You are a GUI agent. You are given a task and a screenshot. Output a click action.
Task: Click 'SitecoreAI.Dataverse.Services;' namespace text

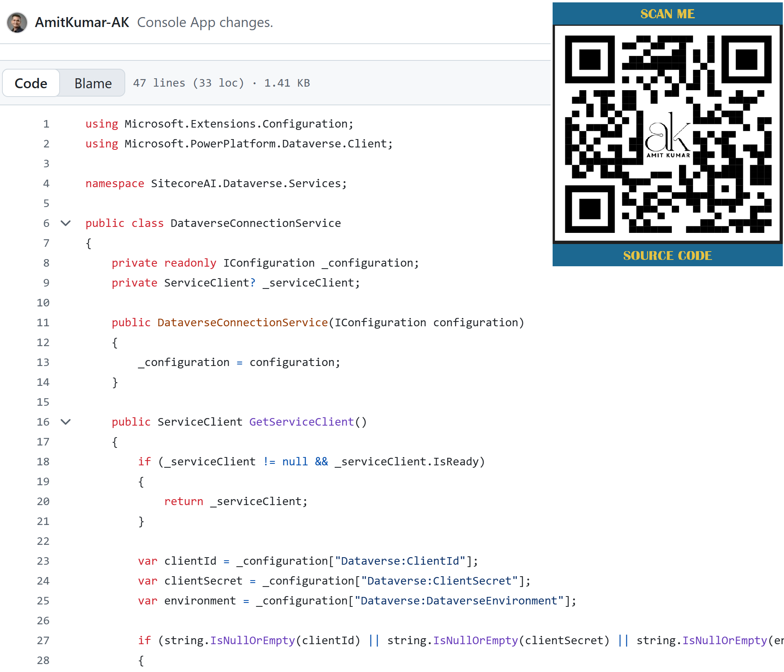[x=249, y=184]
